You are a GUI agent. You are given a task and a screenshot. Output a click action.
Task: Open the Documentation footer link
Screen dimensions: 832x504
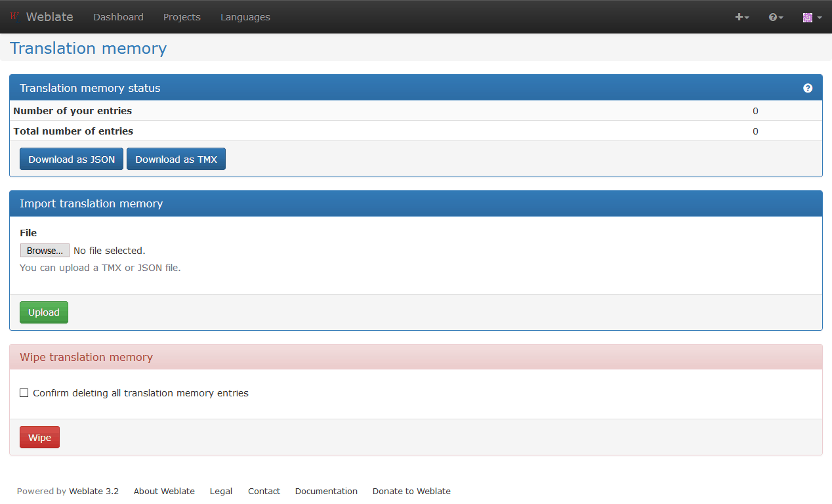pos(326,491)
